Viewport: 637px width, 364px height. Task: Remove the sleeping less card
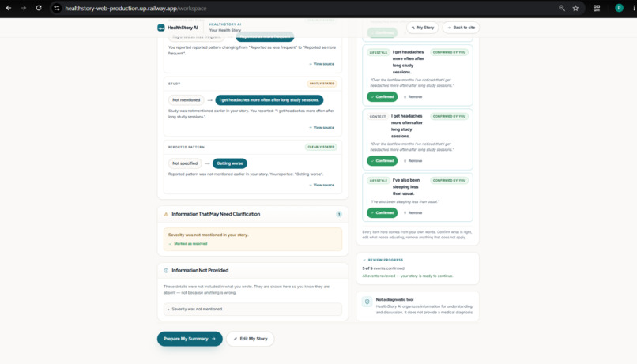pyautogui.click(x=413, y=212)
